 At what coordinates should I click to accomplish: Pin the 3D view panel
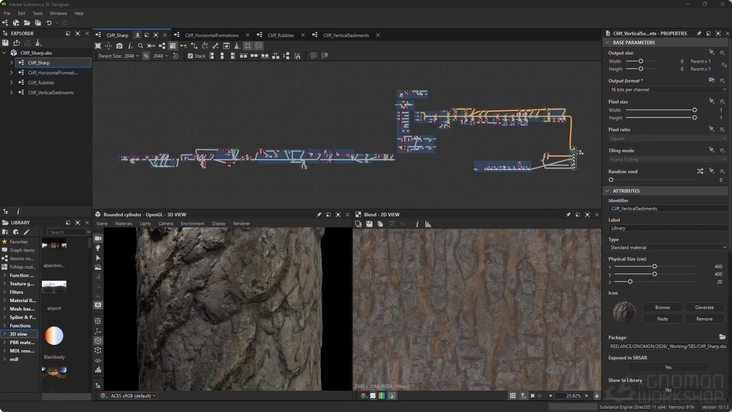[x=319, y=215]
